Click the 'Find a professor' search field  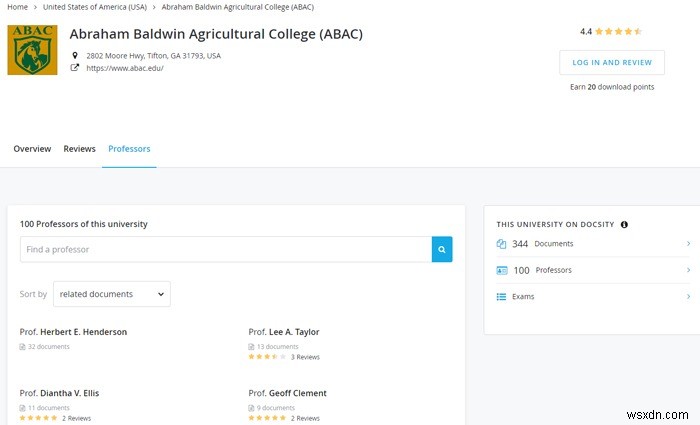pyautogui.click(x=225, y=249)
